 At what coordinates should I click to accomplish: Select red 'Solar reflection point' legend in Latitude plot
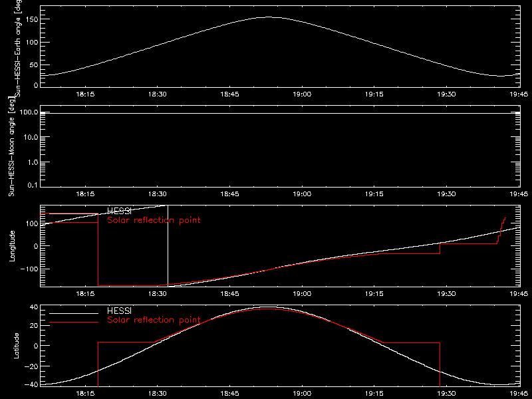(154, 320)
